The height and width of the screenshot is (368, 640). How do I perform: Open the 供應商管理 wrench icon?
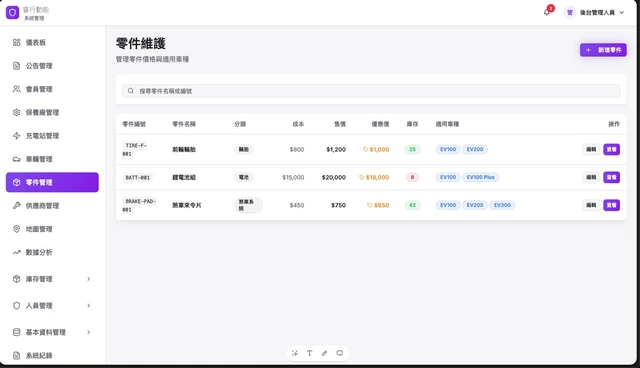coord(16,206)
